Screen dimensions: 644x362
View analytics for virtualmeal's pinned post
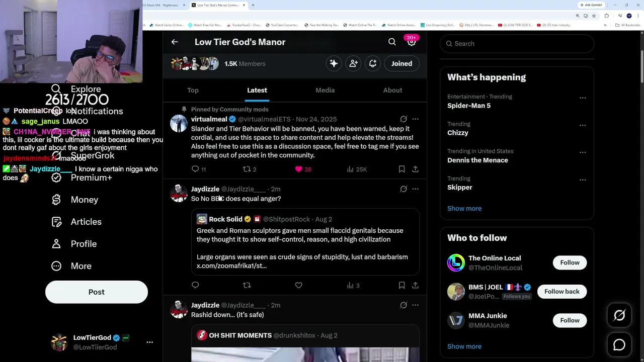coord(350,169)
